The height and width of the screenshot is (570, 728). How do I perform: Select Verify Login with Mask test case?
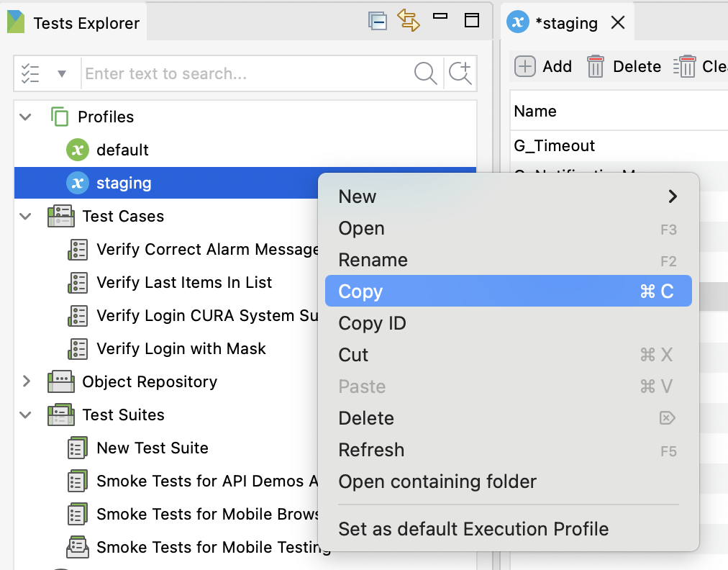pyautogui.click(x=181, y=349)
